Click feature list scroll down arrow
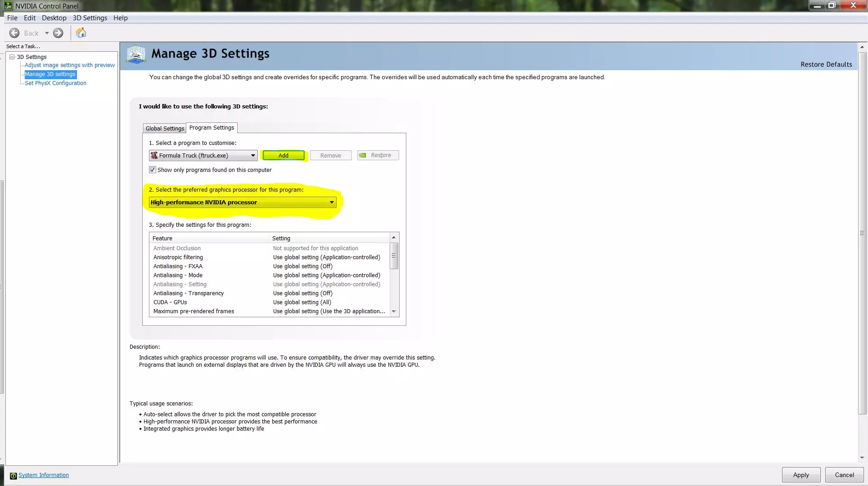 point(394,311)
